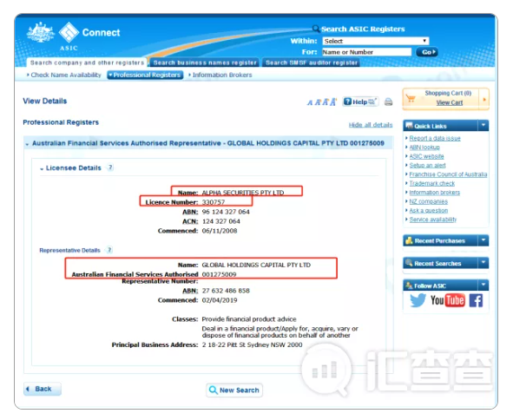Collapse the Licensee Details section
This screenshot has width=513, height=420.
[42, 169]
